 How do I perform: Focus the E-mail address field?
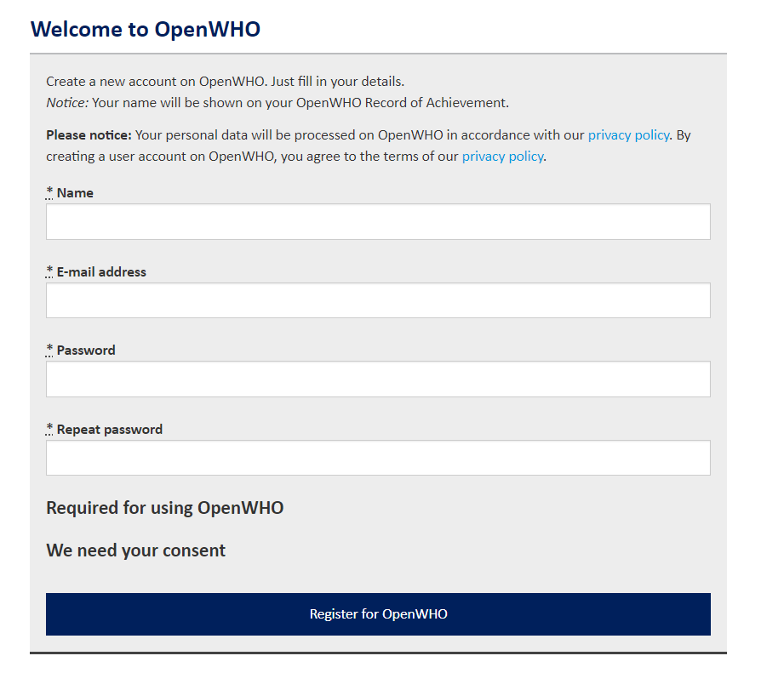coord(378,300)
